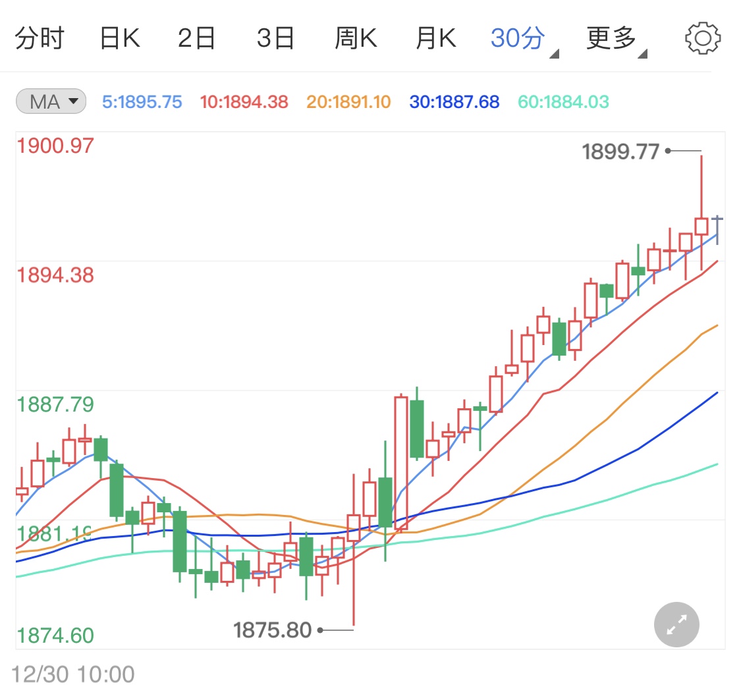
Task: Open the MA indicator dropdown
Action: pos(51,101)
